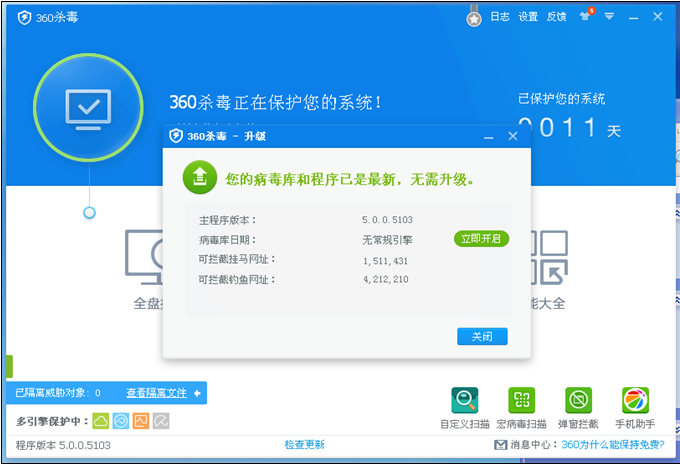Open 手机助手 phone assistant
Screen dimensions: 680x465
tap(635, 408)
